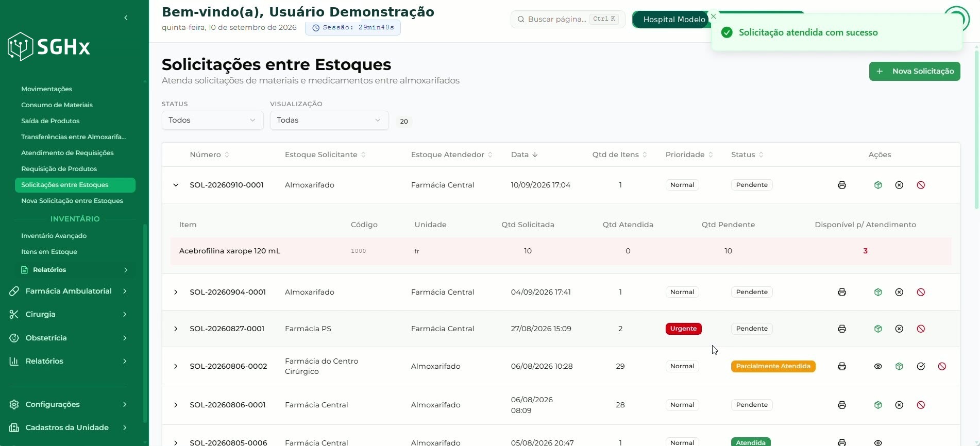View details of SOL-20260806-0002 eye icon
This screenshot has width=980, height=446.
[x=878, y=366]
